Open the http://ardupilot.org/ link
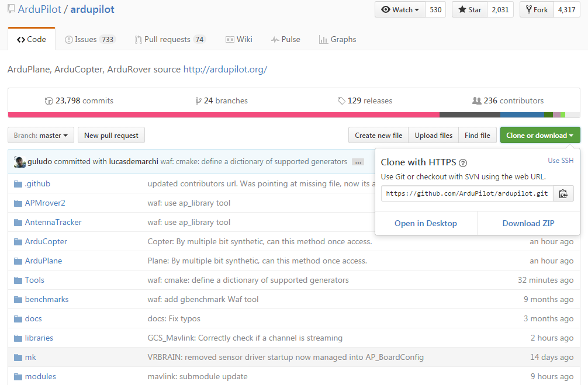This screenshot has width=588, height=385. click(x=225, y=70)
